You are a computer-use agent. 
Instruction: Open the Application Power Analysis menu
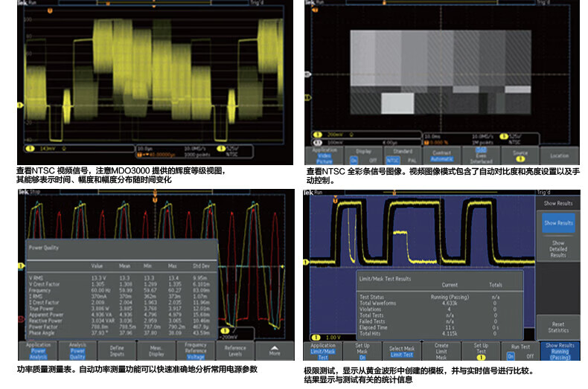39,350
